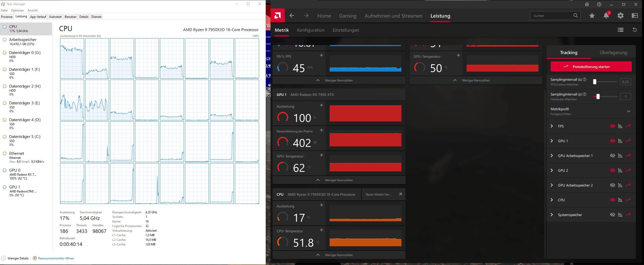Viewport: 644px width, 265px height.
Task: Click the plus icon beside 99% FPS
Action: [x=321, y=55]
